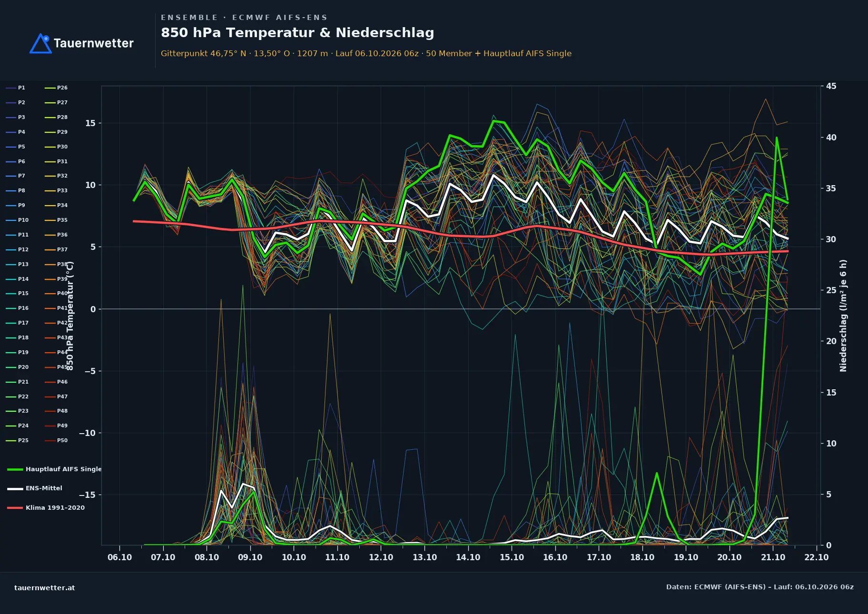The height and width of the screenshot is (614, 868).
Task: Click the Tauernwetter mountain logo icon
Action: point(40,43)
